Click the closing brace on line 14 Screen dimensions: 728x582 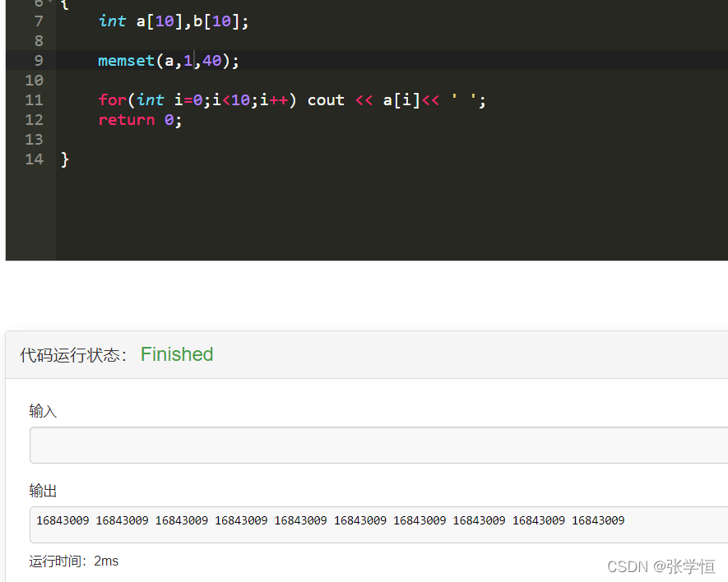click(x=65, y=159)
